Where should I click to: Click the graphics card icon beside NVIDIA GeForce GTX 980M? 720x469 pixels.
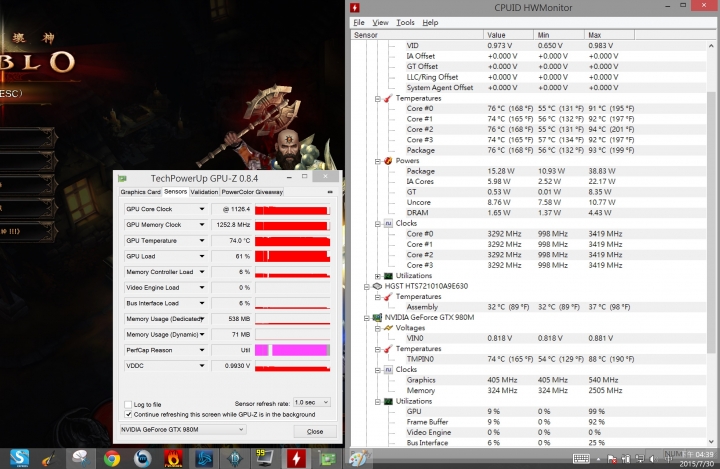(x=377, y=317)
